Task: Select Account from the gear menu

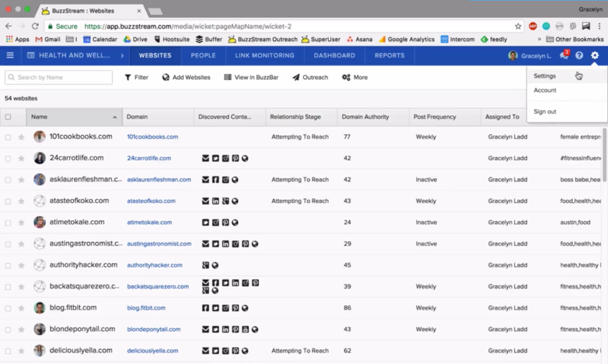Action: (567, 90)
